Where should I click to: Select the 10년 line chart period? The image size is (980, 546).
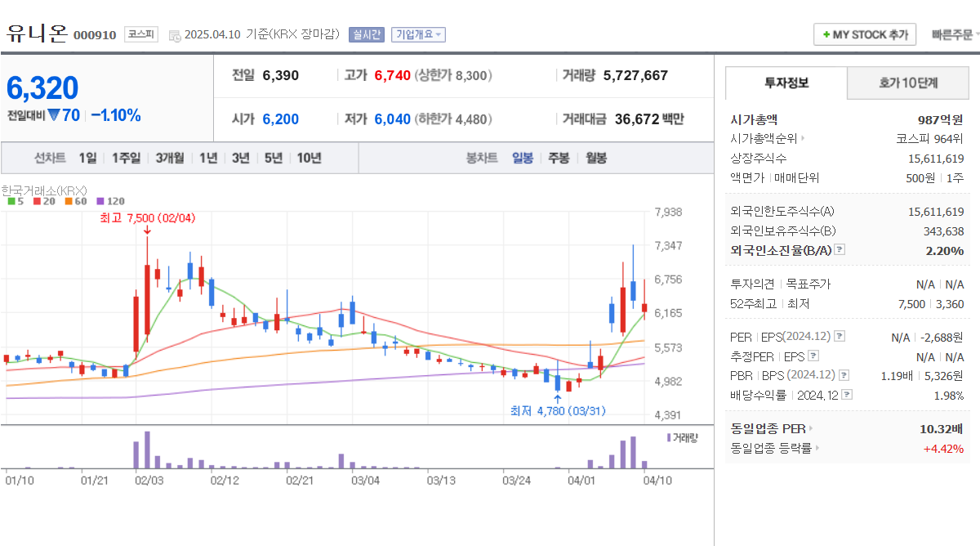(309, 158)
